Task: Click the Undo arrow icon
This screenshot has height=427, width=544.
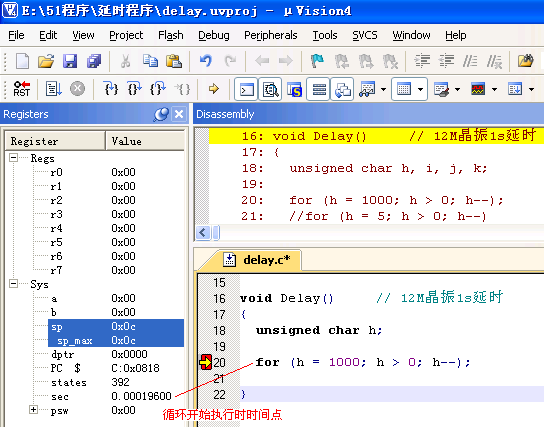Action: coord(206,61)
